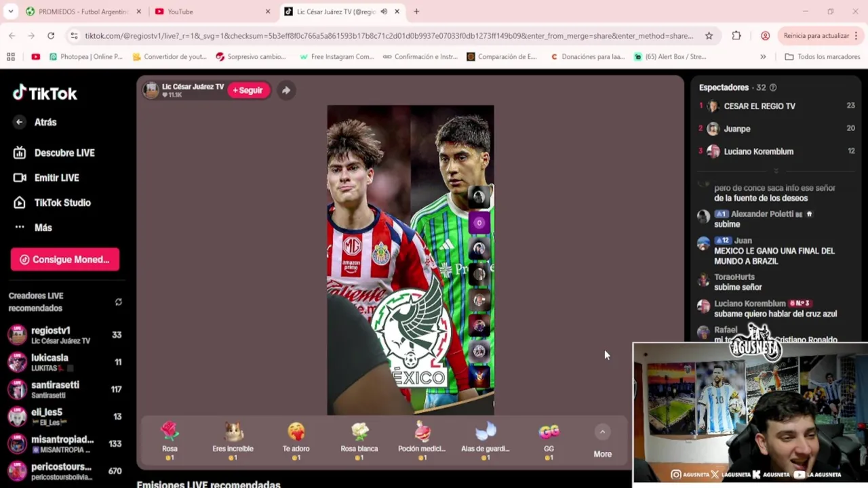Send the Rosa blanca gift
The image size is (868, 488).
tap(359, 441)
